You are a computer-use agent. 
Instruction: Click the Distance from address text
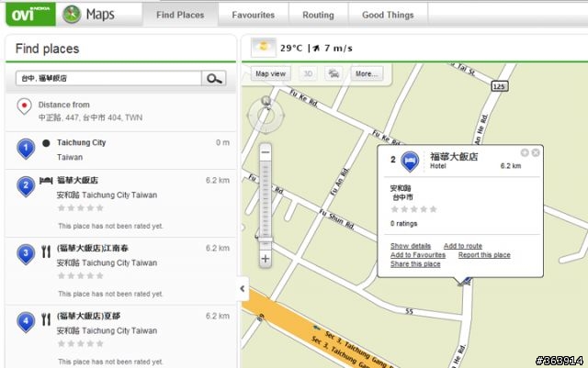90,117
